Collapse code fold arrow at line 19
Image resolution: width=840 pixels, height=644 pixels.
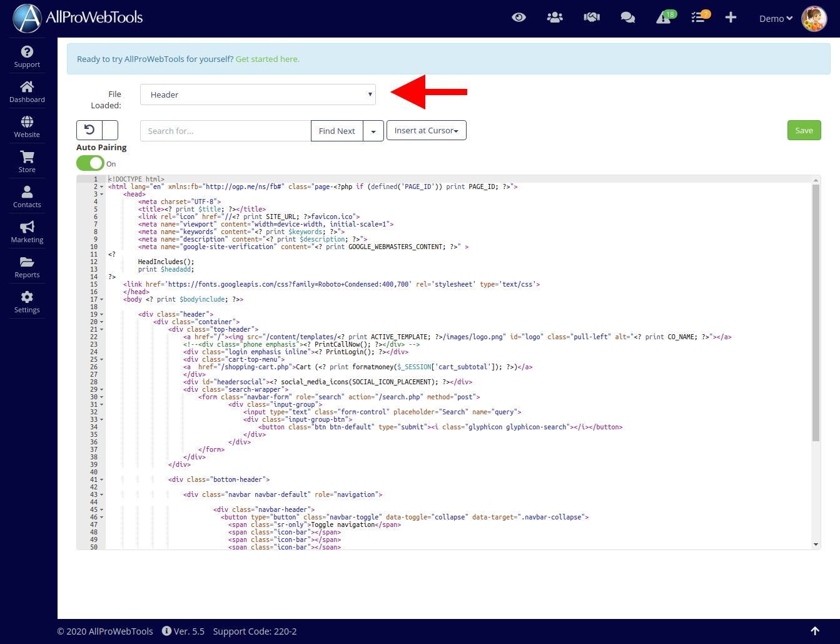[x=101, y=315]
